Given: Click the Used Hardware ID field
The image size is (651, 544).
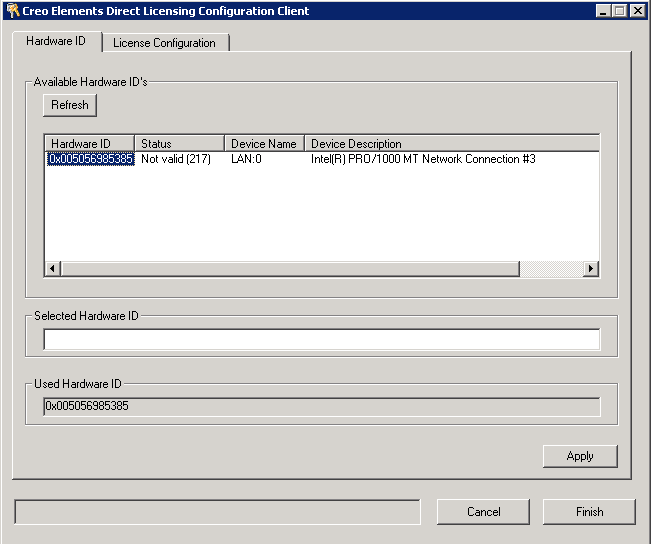Looking at the screenshot, I should point(322,406).
